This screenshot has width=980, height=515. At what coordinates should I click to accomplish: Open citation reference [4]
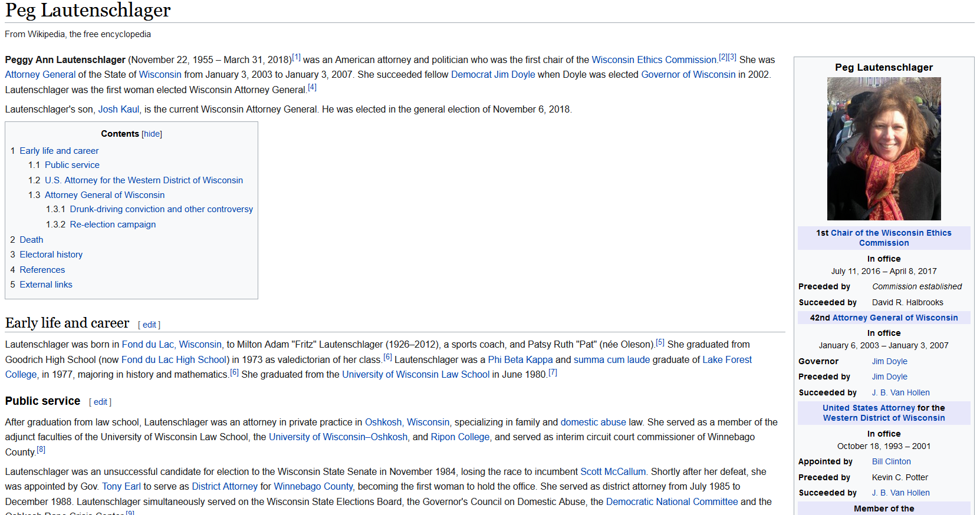(x=312, y=87)
